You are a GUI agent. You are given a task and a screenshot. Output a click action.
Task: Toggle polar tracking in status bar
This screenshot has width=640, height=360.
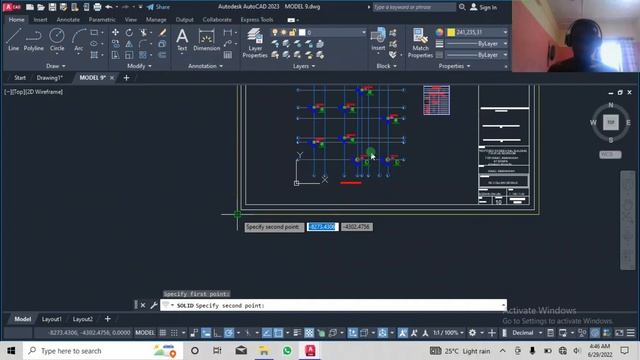(229, 333)
